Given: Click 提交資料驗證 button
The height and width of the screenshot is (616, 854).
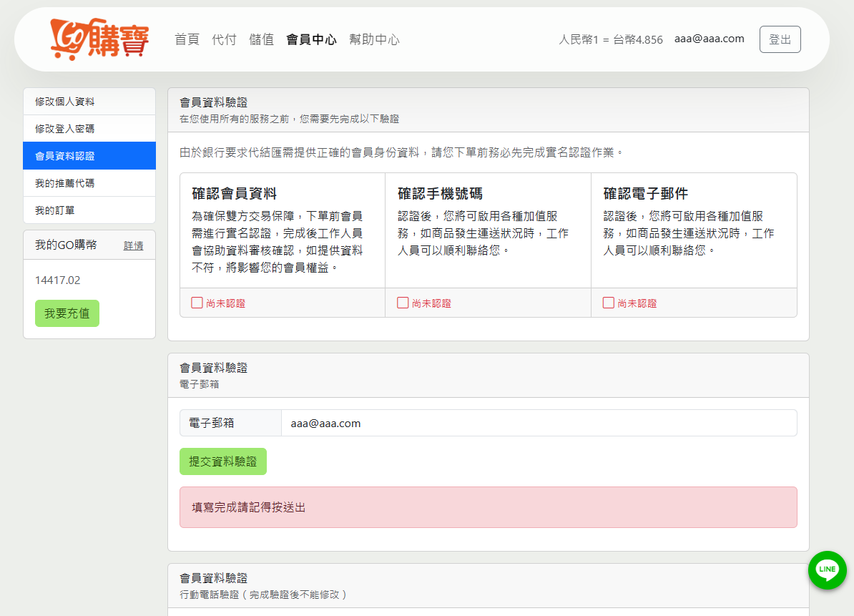Looking at the screenshot, I should click(222, 461).
